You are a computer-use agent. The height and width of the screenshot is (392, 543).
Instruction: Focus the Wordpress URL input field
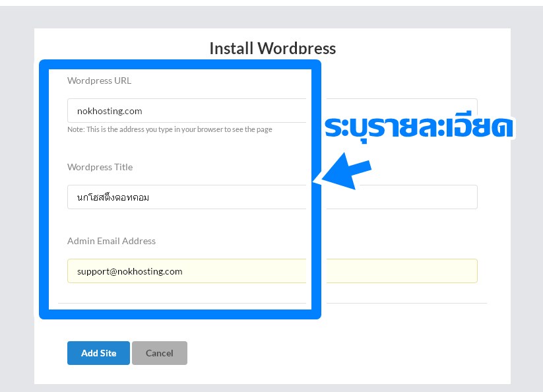[272, 110]
